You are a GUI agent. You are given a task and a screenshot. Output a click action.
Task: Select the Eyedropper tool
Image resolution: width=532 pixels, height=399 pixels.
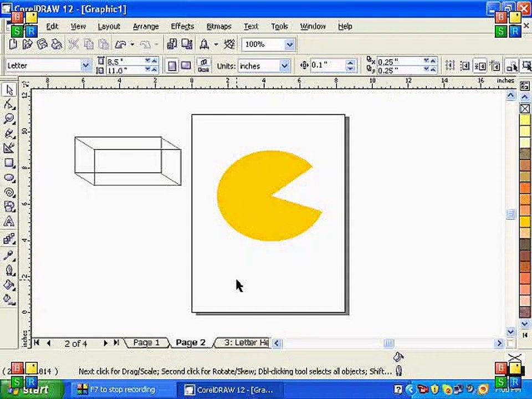pyautogui.click(x=9, y=255)
